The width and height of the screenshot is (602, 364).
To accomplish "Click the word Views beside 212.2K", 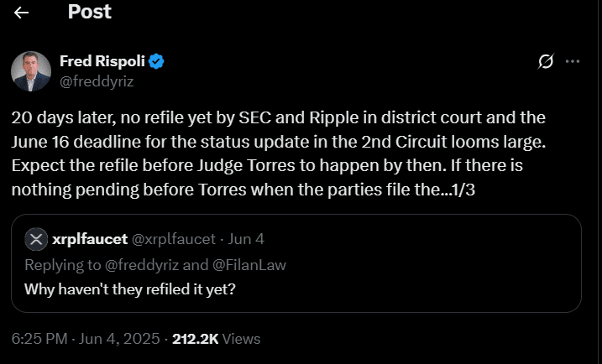I will 242,340.
